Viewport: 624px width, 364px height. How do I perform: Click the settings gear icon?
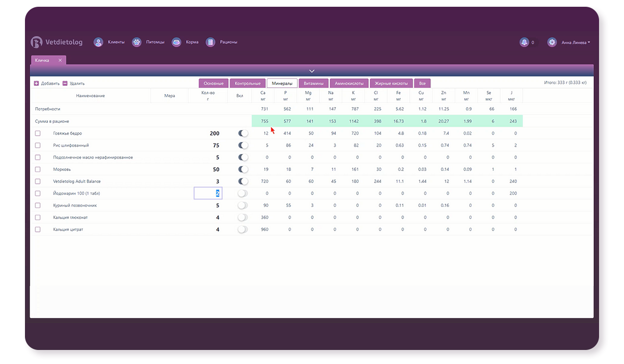point(552,43)
